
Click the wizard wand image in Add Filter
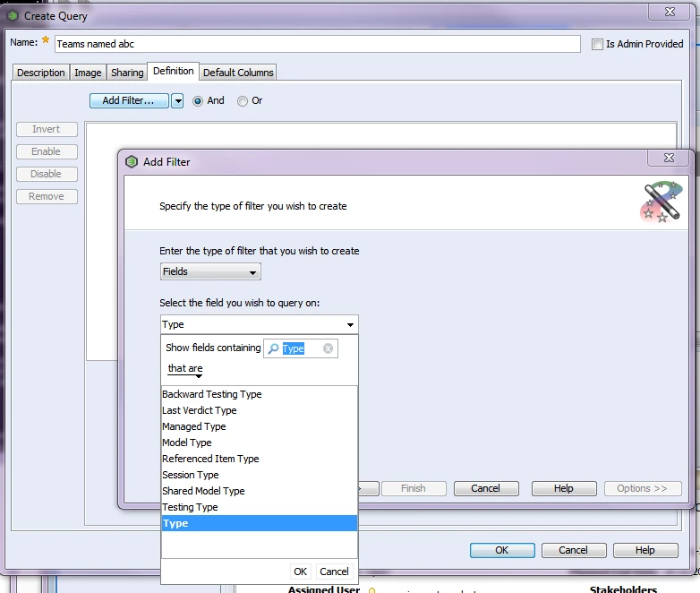click(662, 202)
